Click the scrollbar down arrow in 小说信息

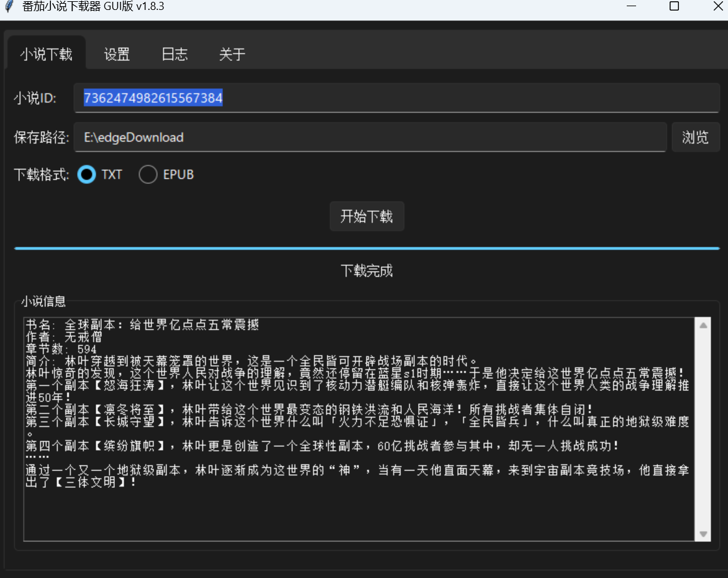pyautogui.click(x=703, y=533)
